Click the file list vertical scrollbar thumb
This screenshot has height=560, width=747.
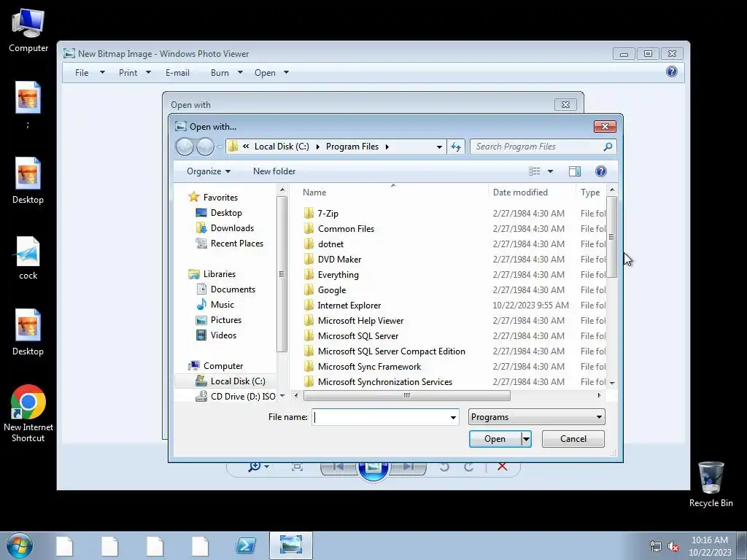pos(612,237)
